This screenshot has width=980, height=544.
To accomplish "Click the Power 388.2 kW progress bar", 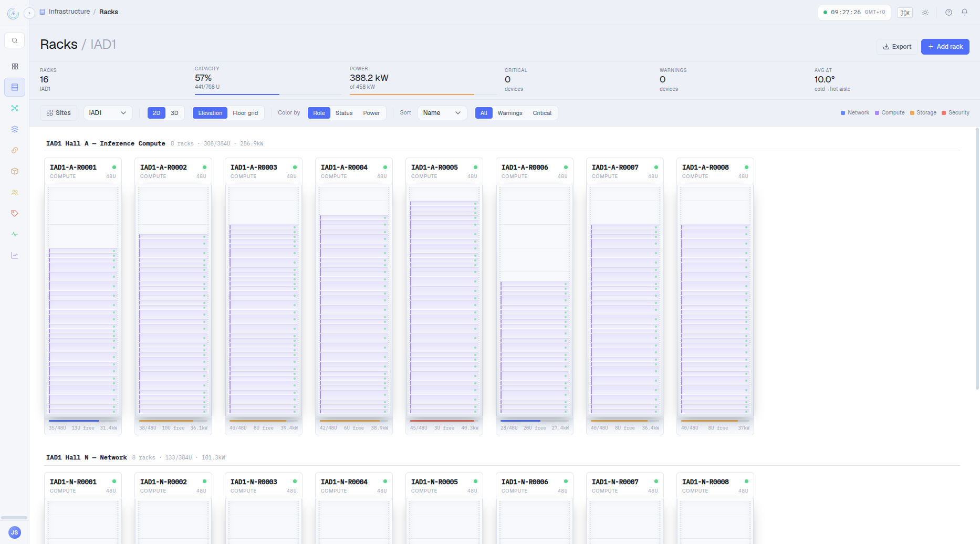I will tap(423, 95).
